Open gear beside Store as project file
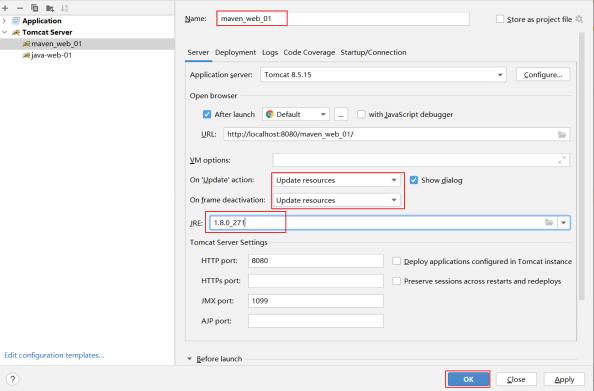 tap(579, 19)
